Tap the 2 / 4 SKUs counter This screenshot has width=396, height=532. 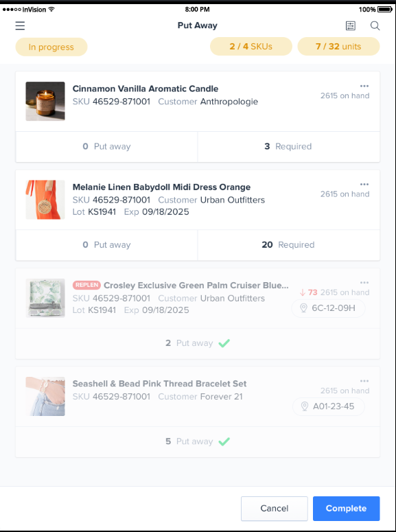pyautogui.click(x=251, y=47)
